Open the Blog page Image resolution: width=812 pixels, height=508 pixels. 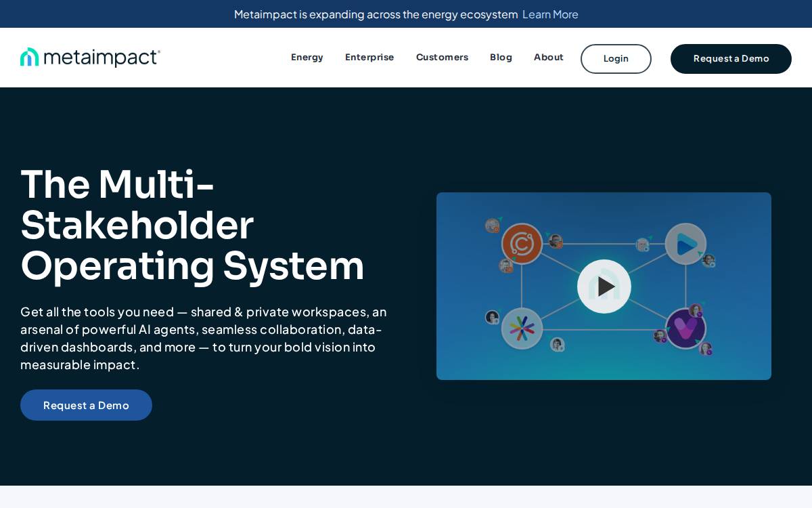click(501, 58)
